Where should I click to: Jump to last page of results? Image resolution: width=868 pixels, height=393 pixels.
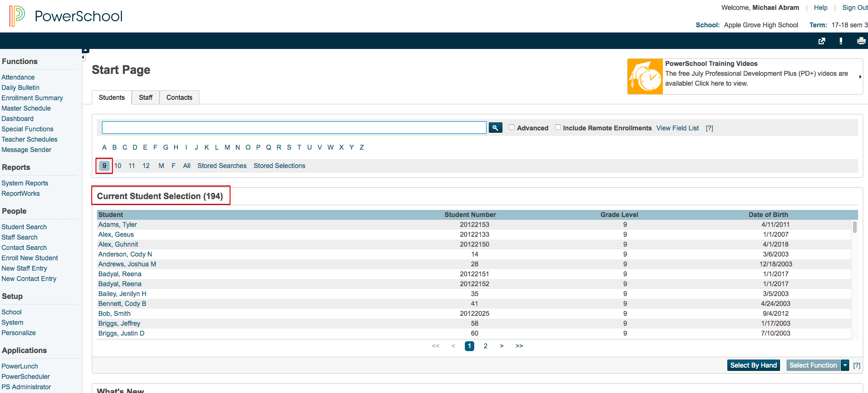tap(519, 346)
